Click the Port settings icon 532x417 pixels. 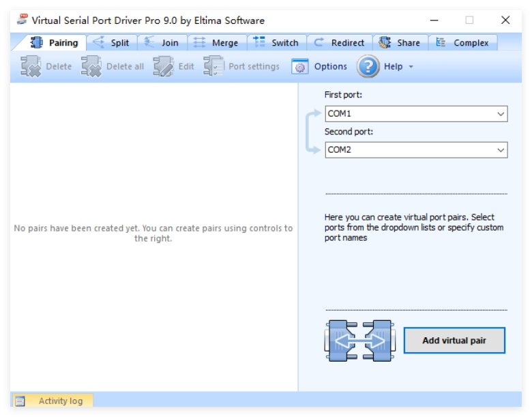coord(213,66)
